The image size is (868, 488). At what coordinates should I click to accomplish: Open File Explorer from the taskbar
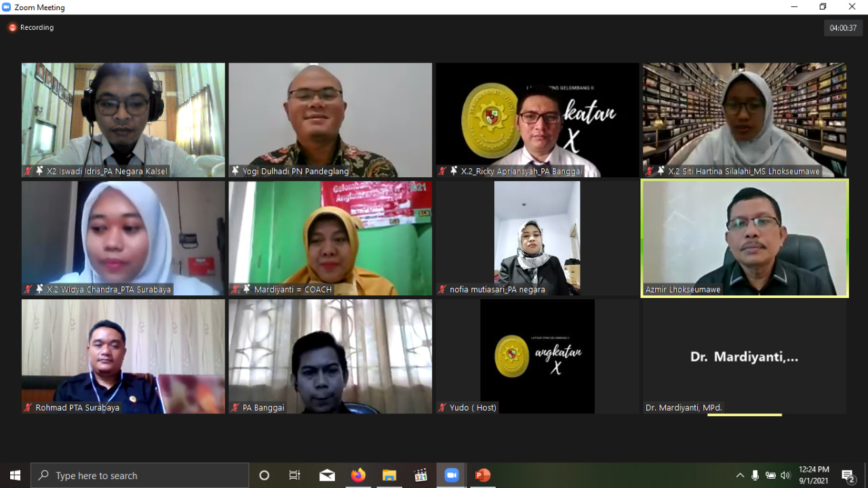coord(389,475)
